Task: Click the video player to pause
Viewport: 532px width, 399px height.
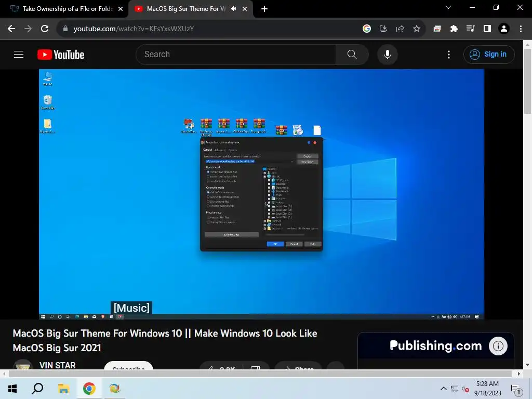Action: 261,194
